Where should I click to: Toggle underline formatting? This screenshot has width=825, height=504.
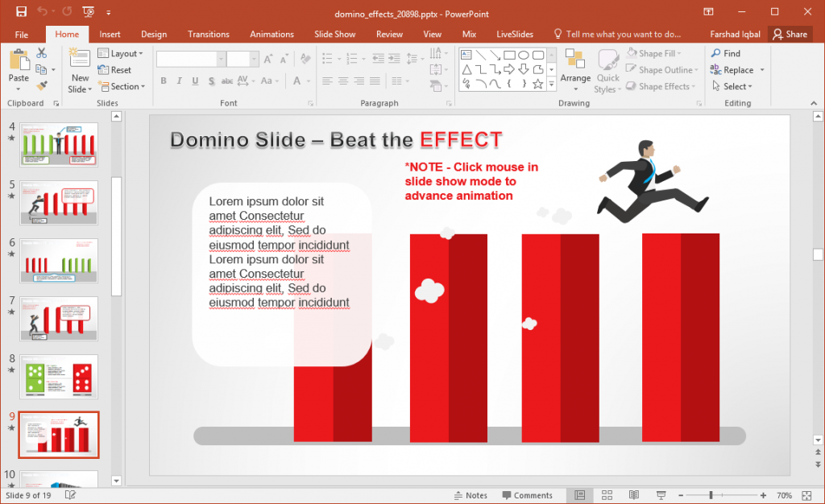click(x=194, y=81)
